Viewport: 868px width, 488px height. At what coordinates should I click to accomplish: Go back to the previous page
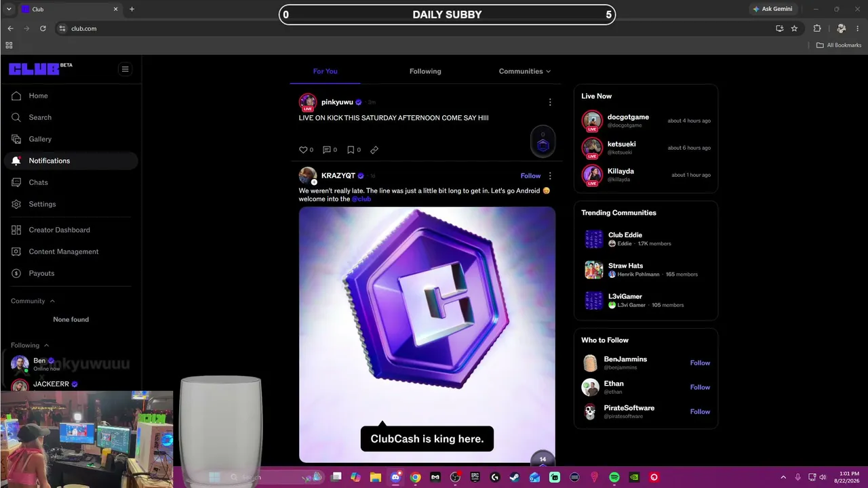point(10,28)
